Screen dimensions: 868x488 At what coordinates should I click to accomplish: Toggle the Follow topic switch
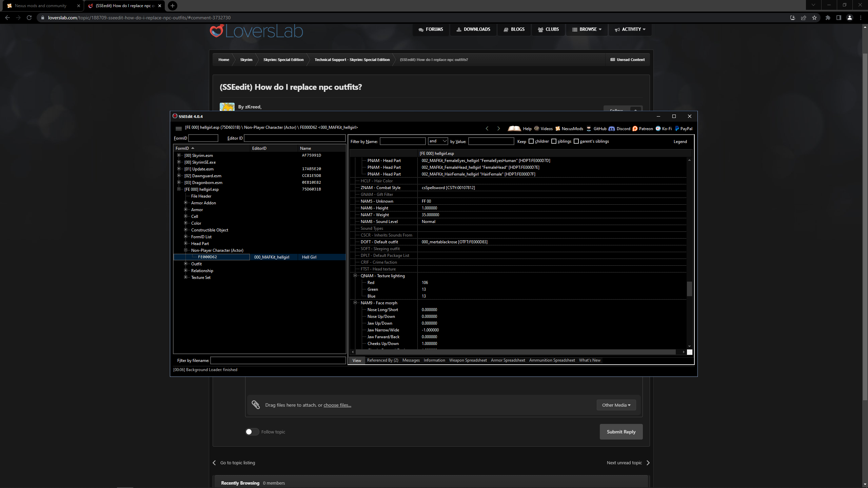click(252, 432)
